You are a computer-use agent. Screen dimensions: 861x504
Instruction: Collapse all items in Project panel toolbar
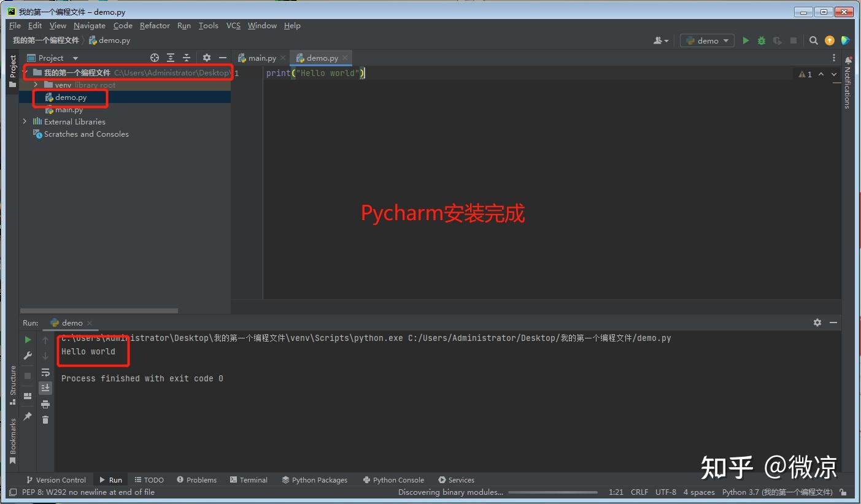[x=187, y=58]
